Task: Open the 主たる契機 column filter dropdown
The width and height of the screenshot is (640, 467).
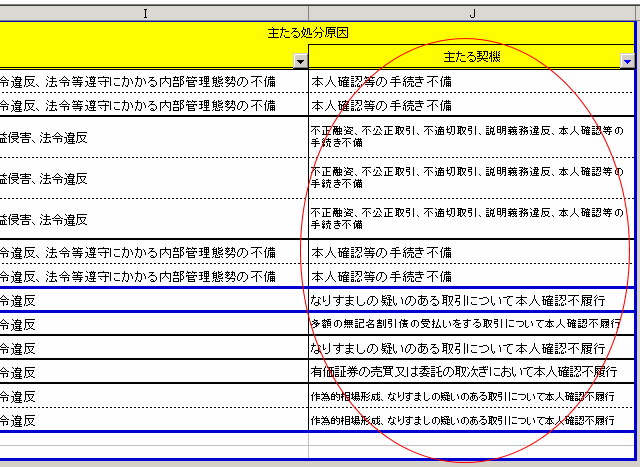Action: tap(627, 60)
